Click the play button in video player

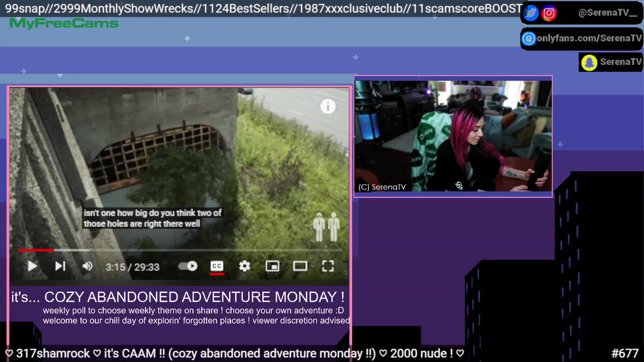[32, 266]
